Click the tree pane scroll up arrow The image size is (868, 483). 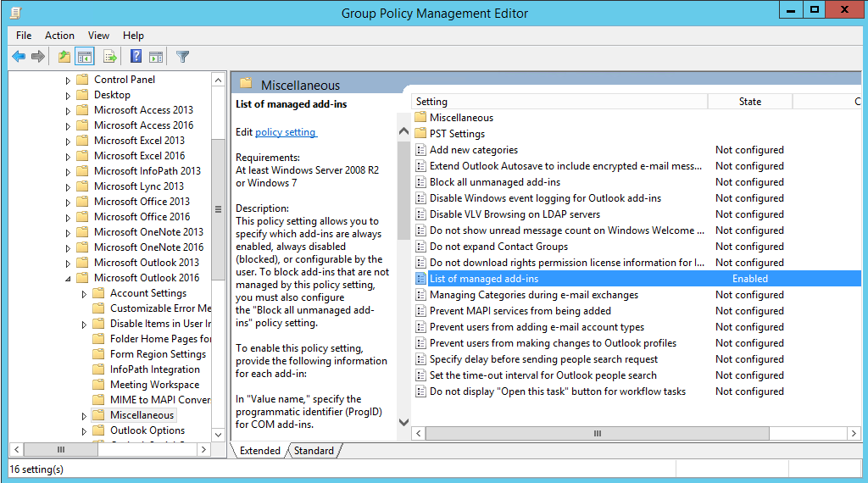[218, 80]
